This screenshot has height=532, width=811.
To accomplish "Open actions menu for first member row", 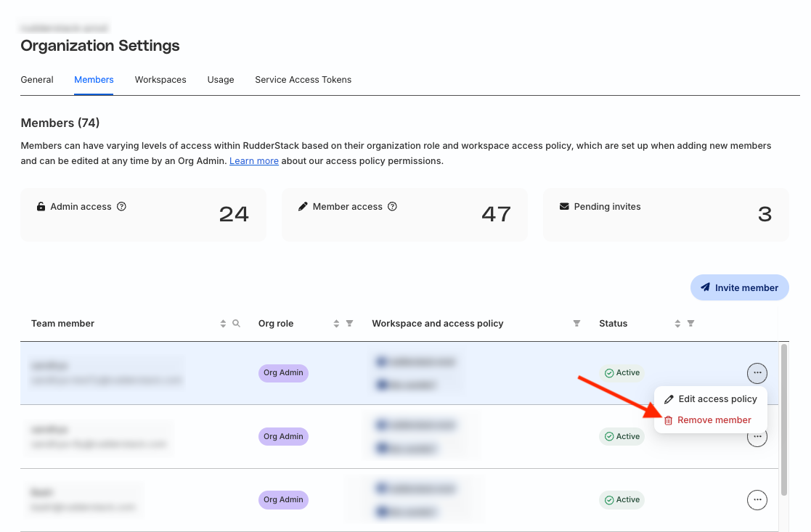I will [x=757, y=373].
